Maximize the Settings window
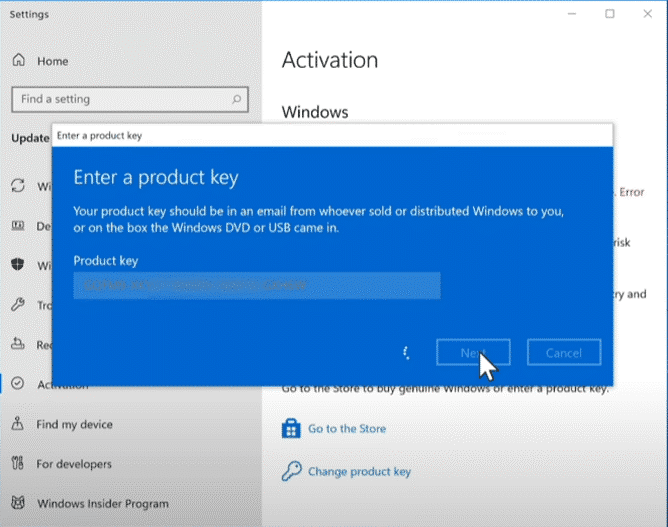 tap(610, 14)
